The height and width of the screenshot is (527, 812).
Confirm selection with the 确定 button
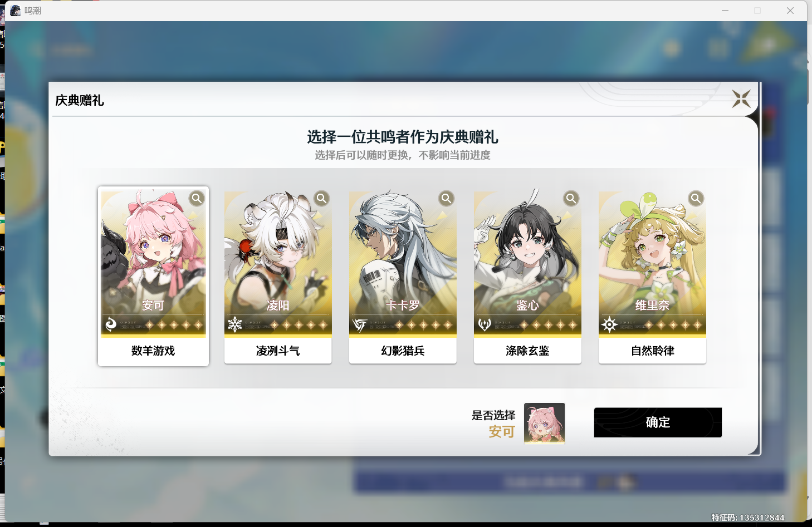658,422
